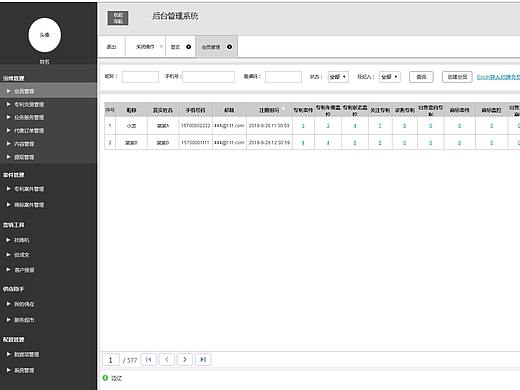Open 专利年费监控 count for row 15700001111
This screenshot has height=390, width=520.
click(x=328, y=143)
